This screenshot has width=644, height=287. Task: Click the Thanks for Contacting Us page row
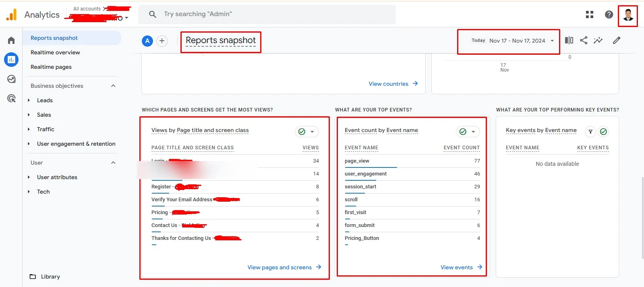tap(235, 238)
